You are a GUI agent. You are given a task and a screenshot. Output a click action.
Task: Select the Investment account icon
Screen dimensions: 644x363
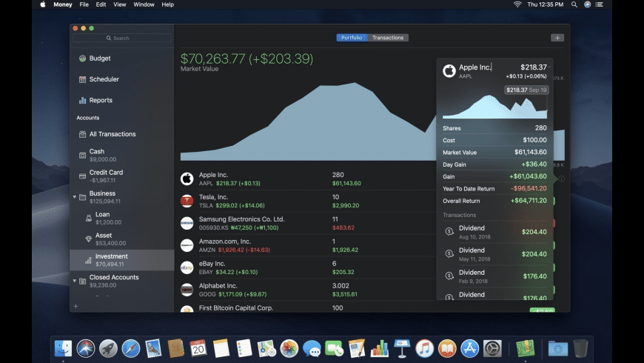coord(88,260)
